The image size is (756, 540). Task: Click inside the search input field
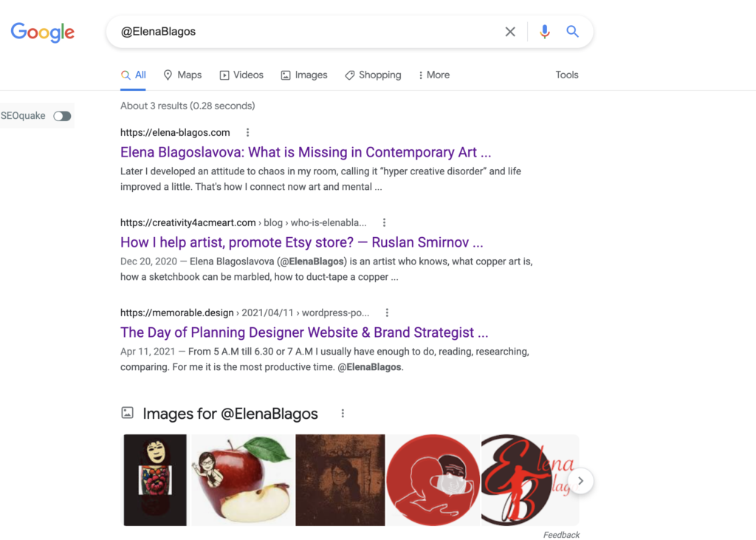point(295,32)
